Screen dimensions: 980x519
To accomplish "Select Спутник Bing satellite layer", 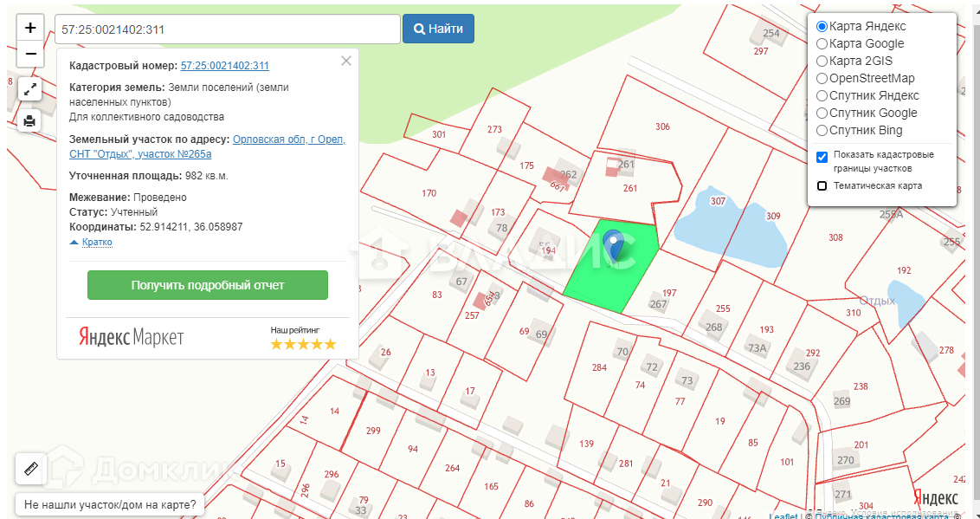I will click(822, 131).
